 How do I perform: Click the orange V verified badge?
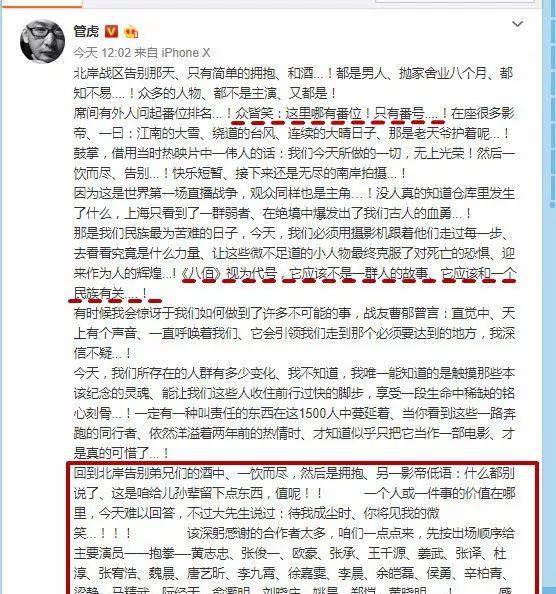pos(111,31)
